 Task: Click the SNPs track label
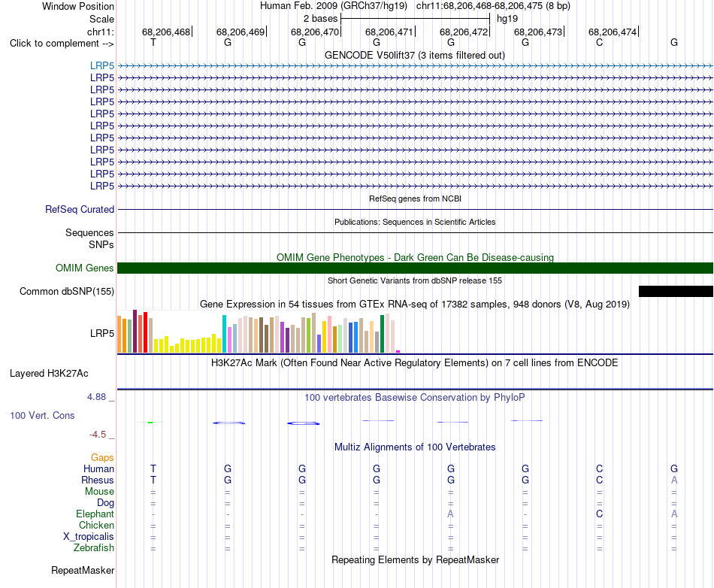pos(101,244)
